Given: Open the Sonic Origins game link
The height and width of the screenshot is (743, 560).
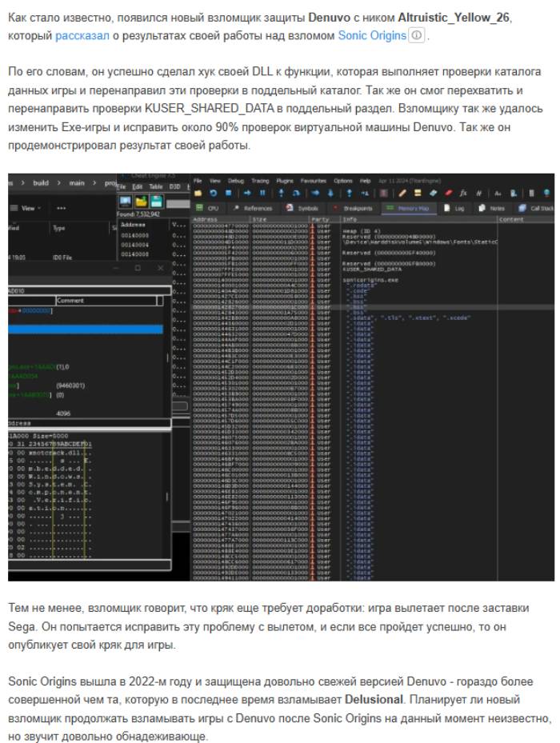Looking at the screenshot, I should (x=372, y=35).
